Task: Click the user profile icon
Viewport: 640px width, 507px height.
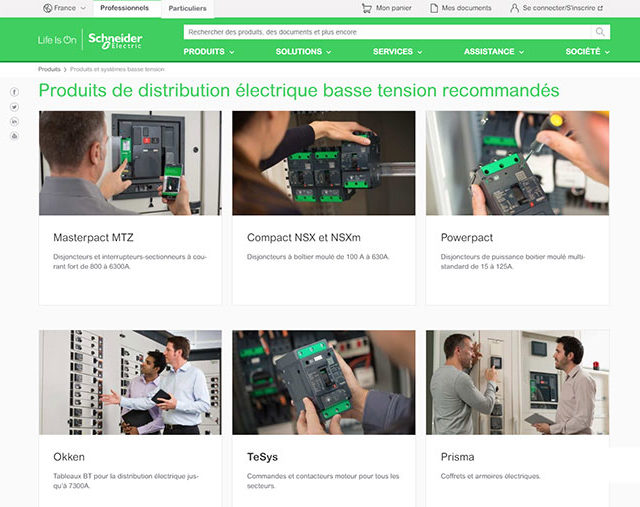Action: point(514,8)
